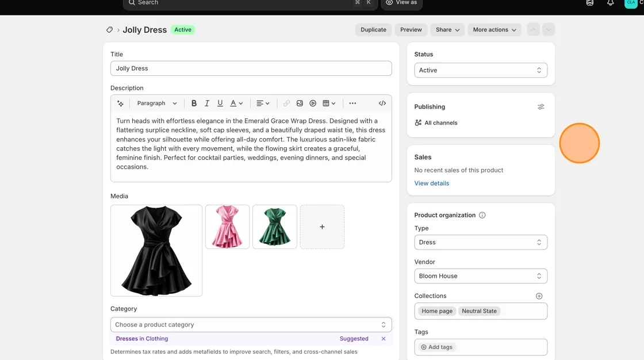The image size is (644, 360).
Task: Toggle bold formatting in description
Action: [194, 104]
